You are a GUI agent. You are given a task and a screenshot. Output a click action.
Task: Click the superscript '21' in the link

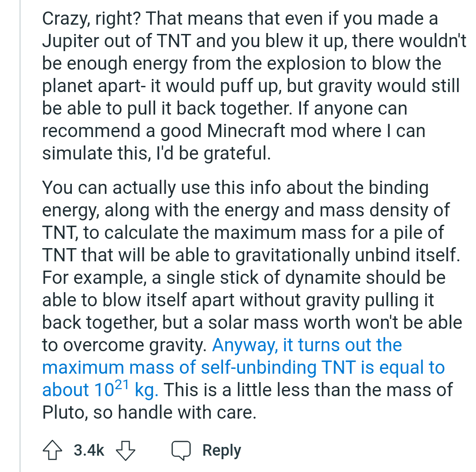click(x=122, y=385)
